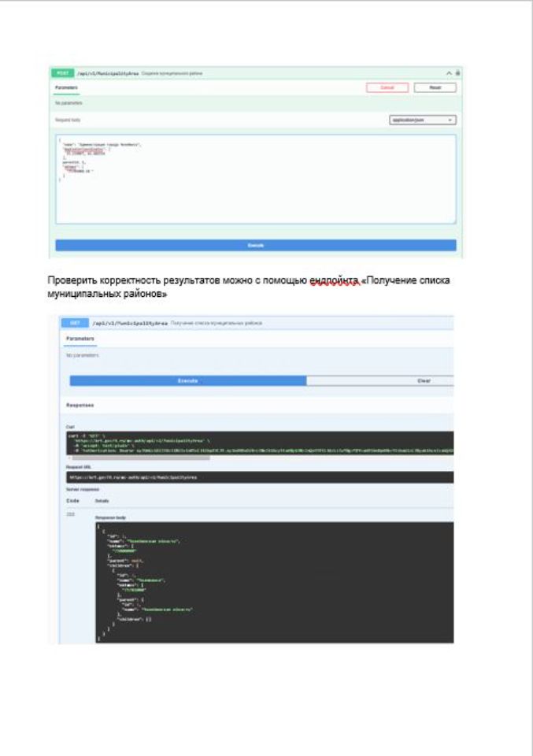Image resolution: width=533 pixels, height=756 pixels.
Task: Click the blue GET method badge
Action: (75, 323)
